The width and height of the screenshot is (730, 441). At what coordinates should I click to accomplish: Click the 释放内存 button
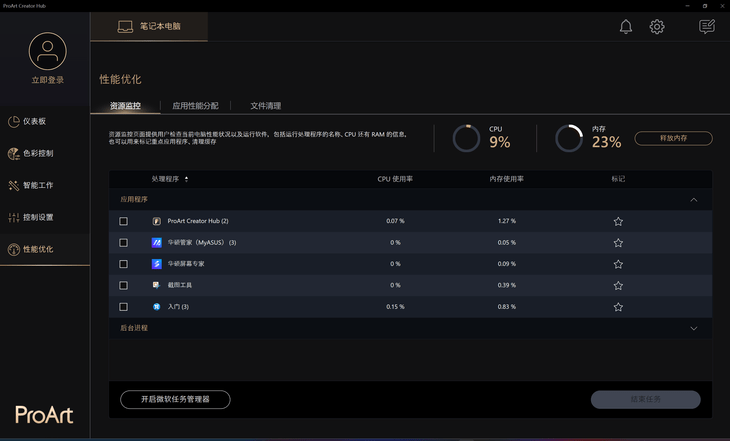pyautogui.click(x=673, y=139)
